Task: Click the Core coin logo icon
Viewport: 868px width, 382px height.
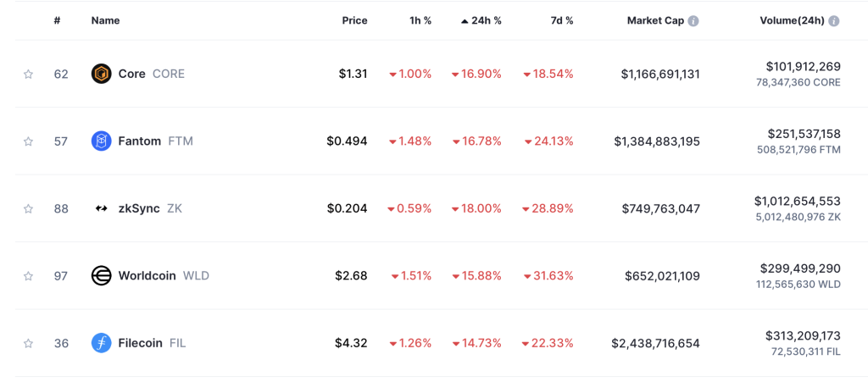Action: 102,74
